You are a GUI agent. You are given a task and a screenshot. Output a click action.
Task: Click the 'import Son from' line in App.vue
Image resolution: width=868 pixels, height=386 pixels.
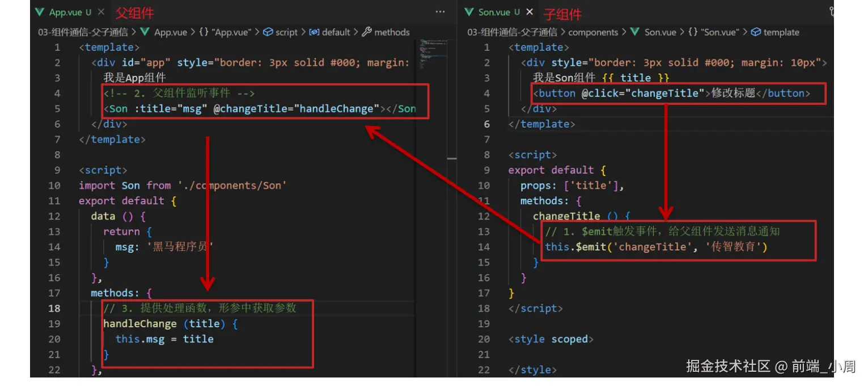183,186
